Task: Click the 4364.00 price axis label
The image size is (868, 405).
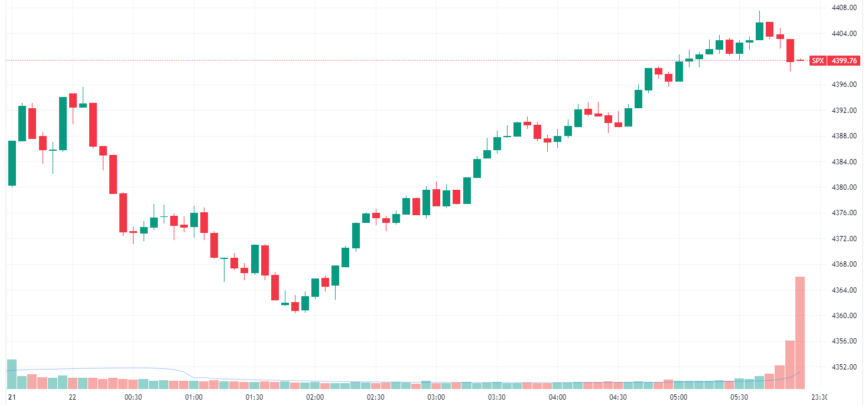Action: pyautogui.click(x=844, y=290)
